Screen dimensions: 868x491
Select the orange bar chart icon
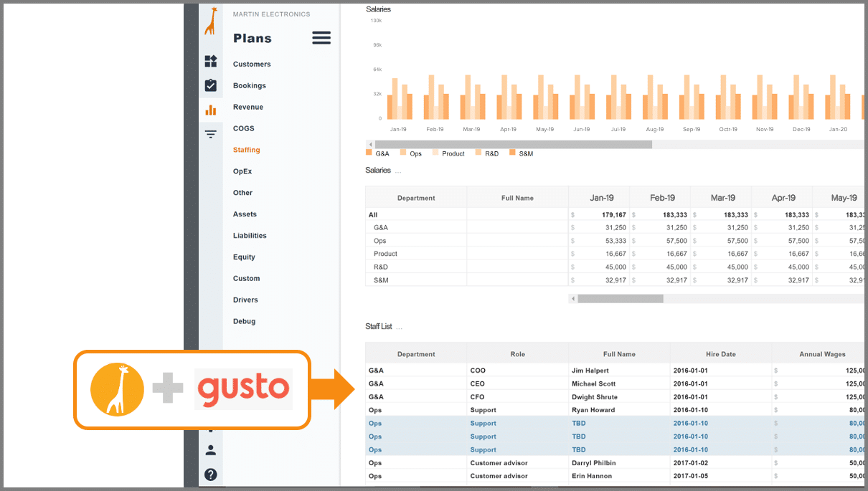210,110
